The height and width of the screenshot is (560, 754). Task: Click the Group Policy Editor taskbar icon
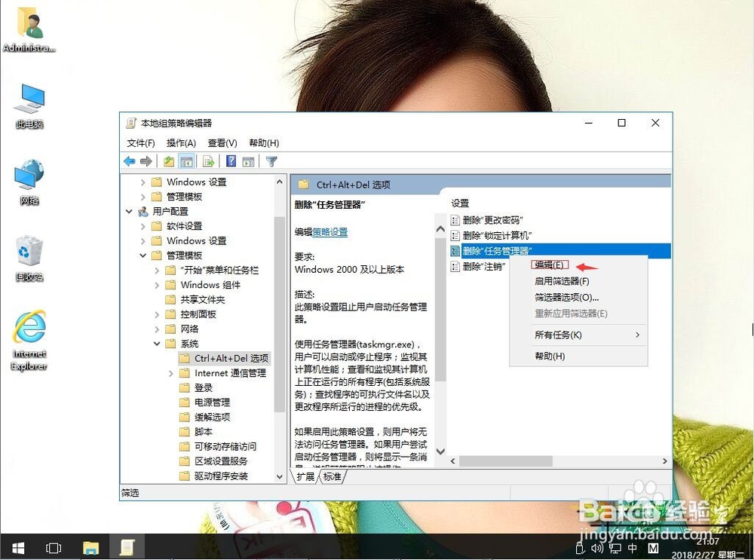[x=127, y=547]
